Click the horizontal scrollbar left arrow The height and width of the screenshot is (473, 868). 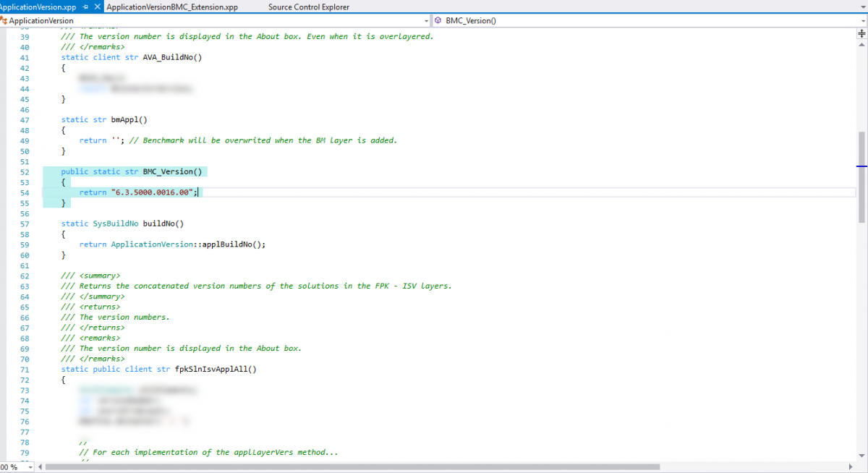(40, 467)
